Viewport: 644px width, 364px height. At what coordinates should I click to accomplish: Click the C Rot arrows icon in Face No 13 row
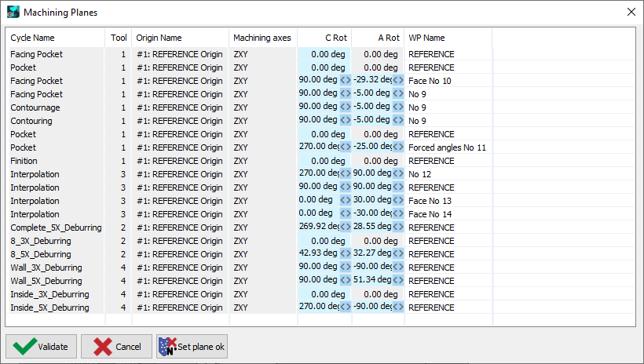pyautogui.click(x=345, y=201)
